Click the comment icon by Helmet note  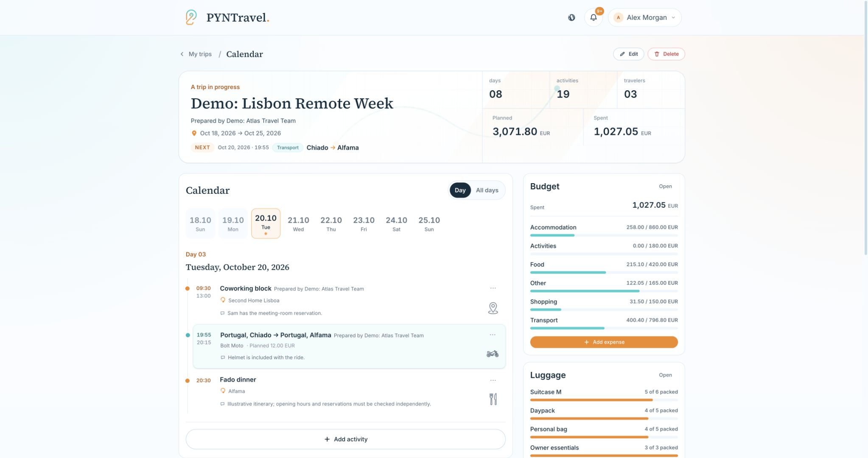click(223, 357)
